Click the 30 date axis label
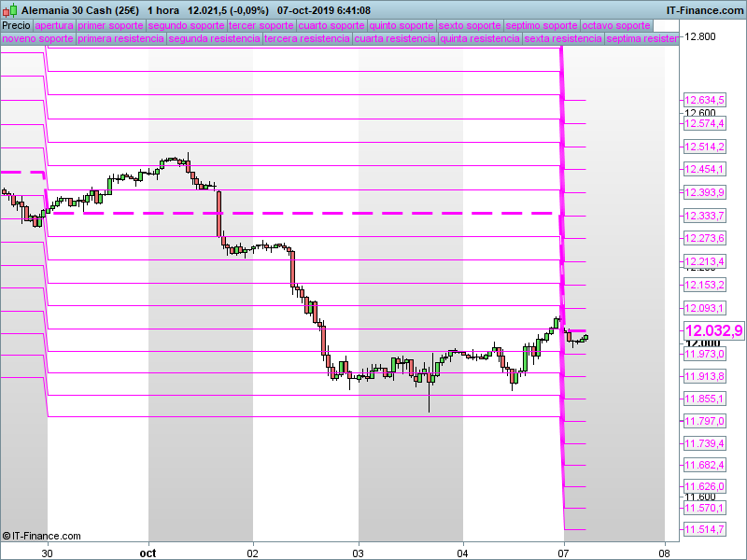This screenshot has width=747, height=560. pyautogui.click(x=47, y=553)
